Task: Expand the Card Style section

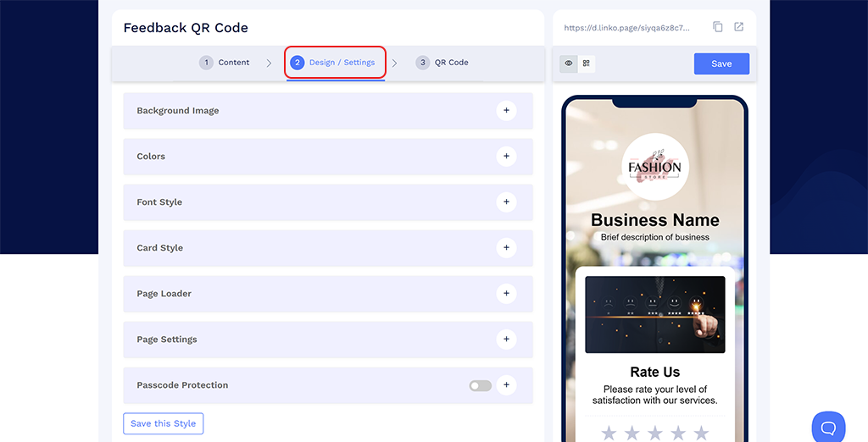Action: [x=506, y=247]
